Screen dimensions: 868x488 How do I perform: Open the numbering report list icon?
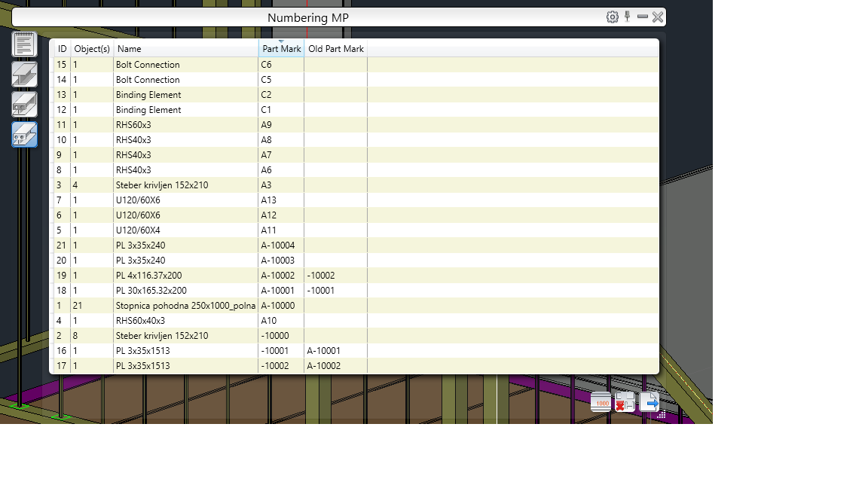point(23,44)
